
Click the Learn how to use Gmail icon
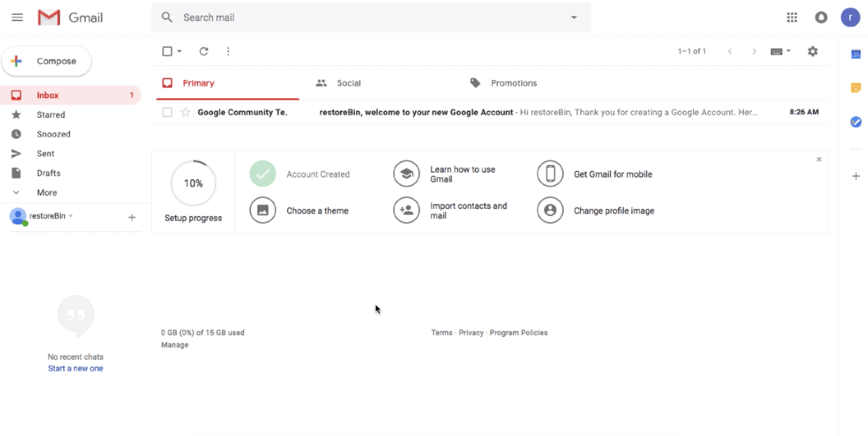click(406, 174)
